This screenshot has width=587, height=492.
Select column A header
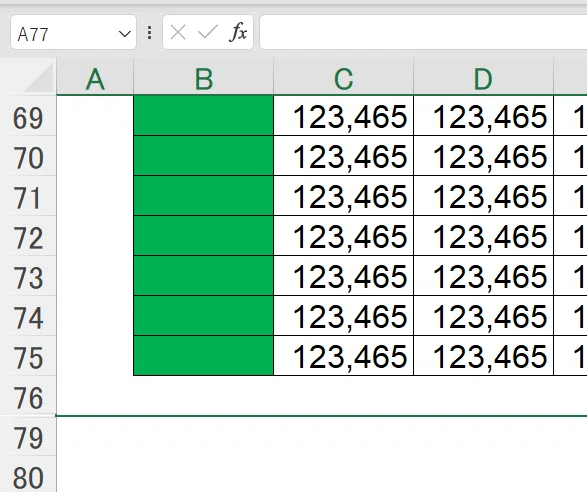[95, 78]
